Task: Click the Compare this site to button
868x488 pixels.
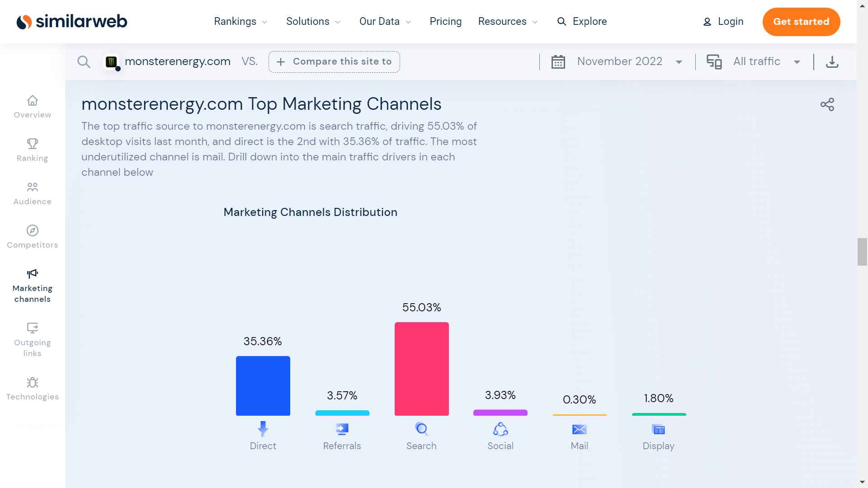Action: (x=335, y=61)
